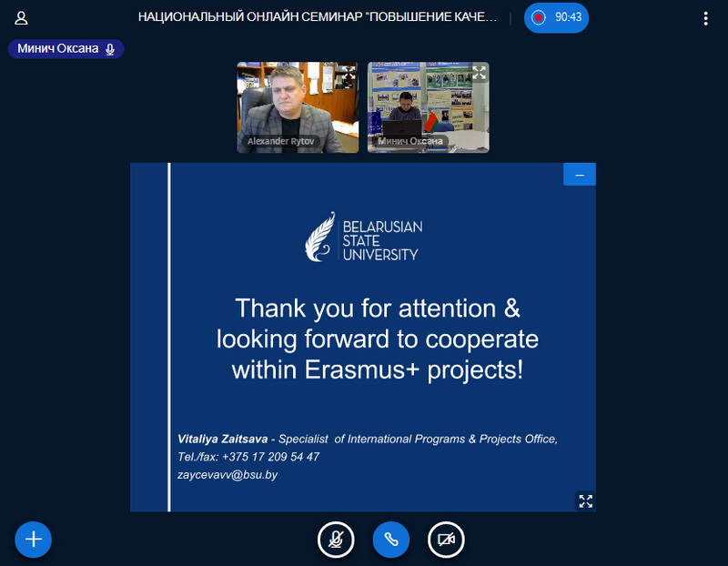The height and width of the screenshot is (566, 728).
Task: Toggle webcam sharing on
Action: (x=446, y=540)
